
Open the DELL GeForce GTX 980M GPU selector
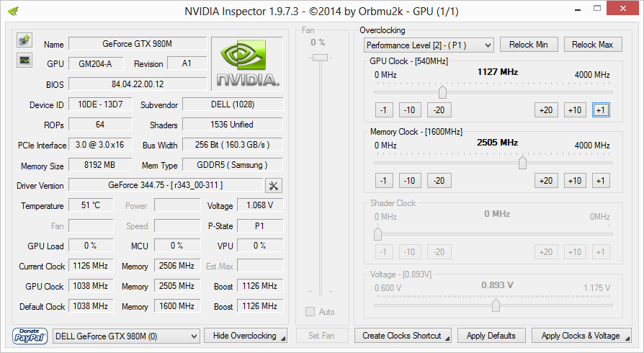pyautogui.click(x=126, y=336)
